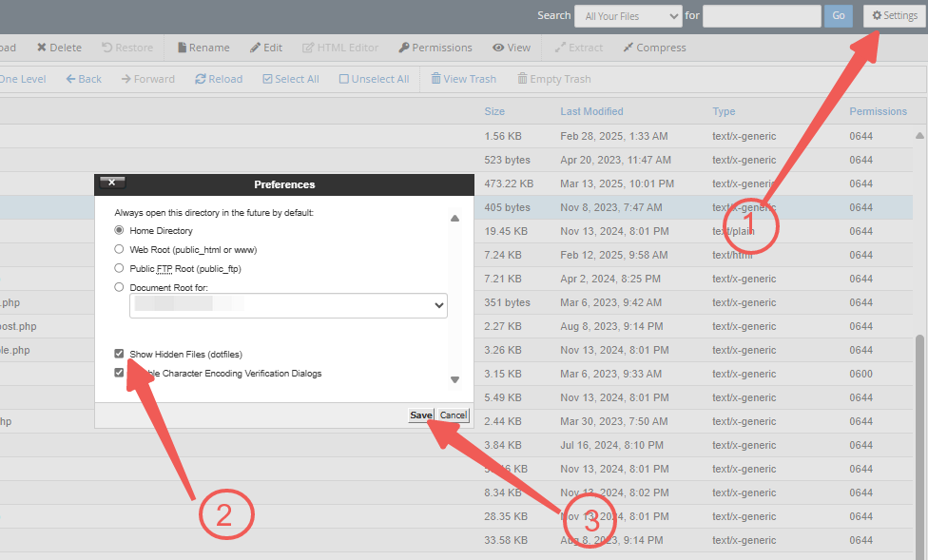Click the 473.22 KB size cell
The height and width of the screenshot is (560, 928).
[x=509, y=183]
